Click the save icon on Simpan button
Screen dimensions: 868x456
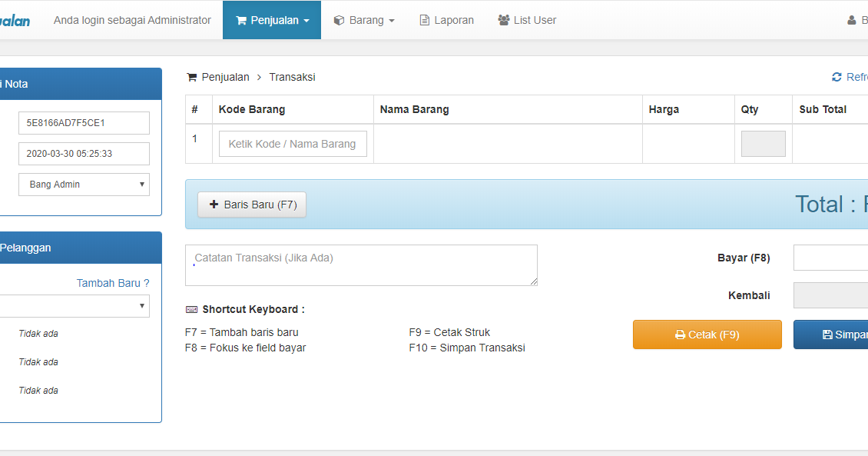(827, 334)
